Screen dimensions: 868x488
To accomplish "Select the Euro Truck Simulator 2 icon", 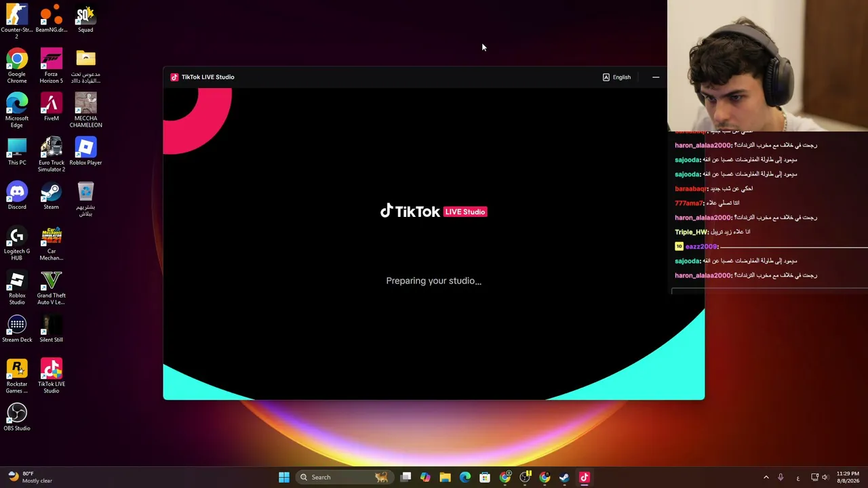I will pos(52,154).
